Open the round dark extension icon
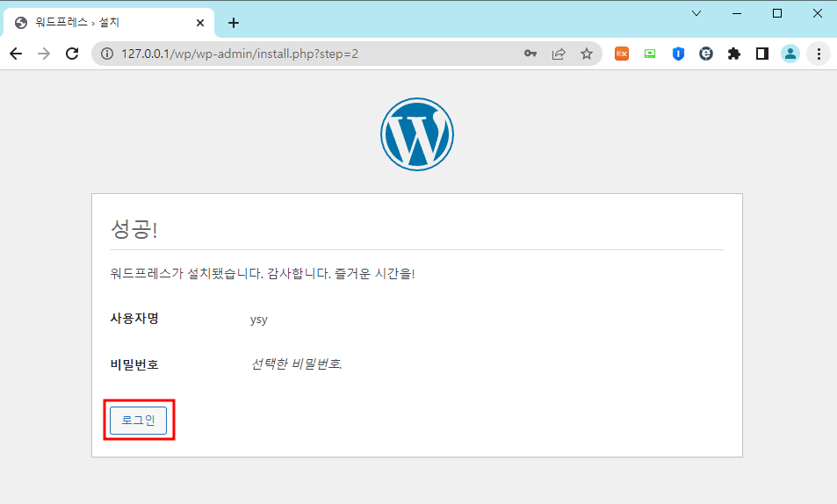Image resolution: width=837 pixels, height=504 pixels. click(x=706, y=54)
